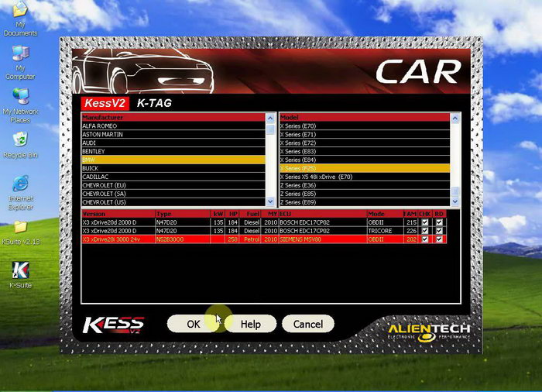Click Manufacturer list scroll up arrow
This screenshot has width=542, height=392.
[270, 118]
